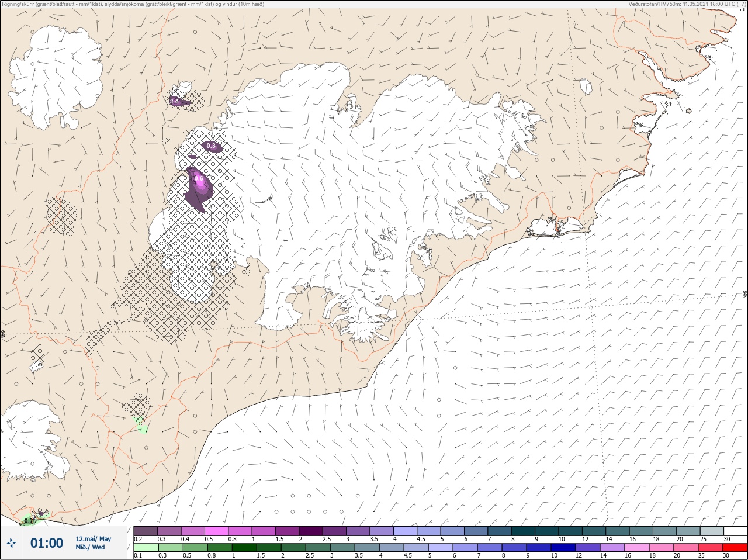Click the mauve first swatch of the upper legend

(146, 531)
